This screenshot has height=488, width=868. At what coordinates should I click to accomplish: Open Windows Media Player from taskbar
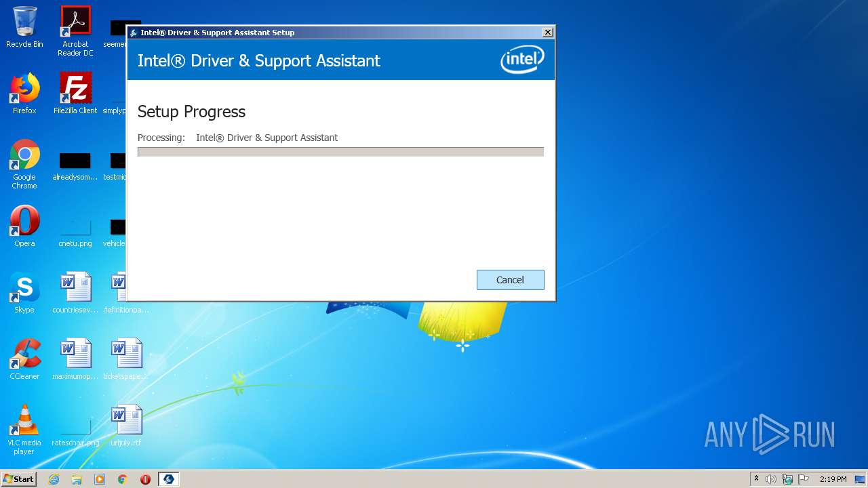click(x=100, y=479)
